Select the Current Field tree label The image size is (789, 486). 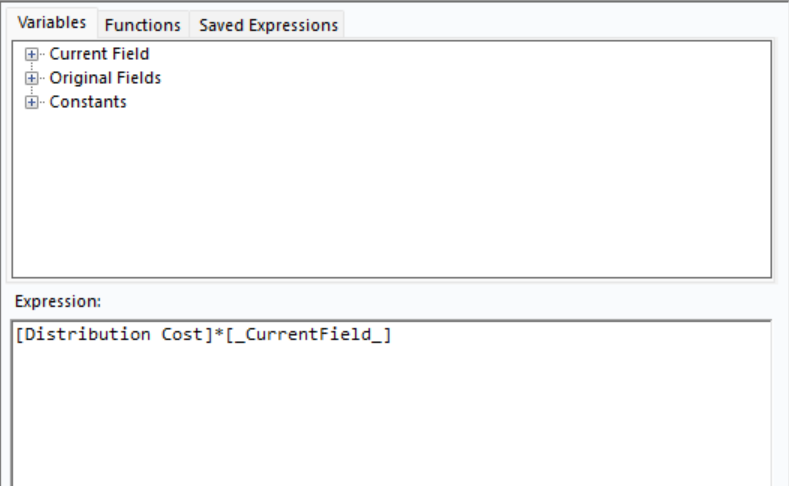coord(99,54)
